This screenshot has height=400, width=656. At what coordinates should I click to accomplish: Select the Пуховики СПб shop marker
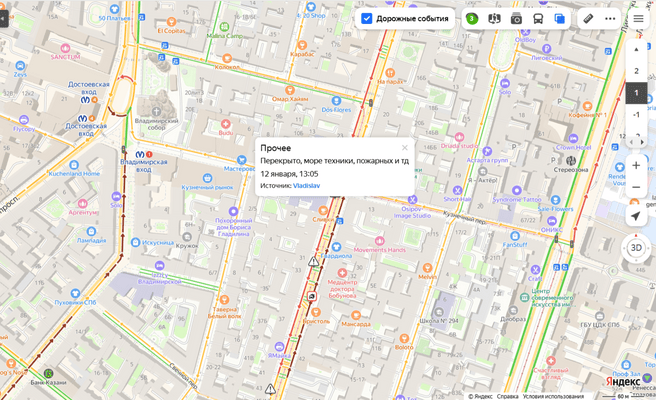pos(75,293)
